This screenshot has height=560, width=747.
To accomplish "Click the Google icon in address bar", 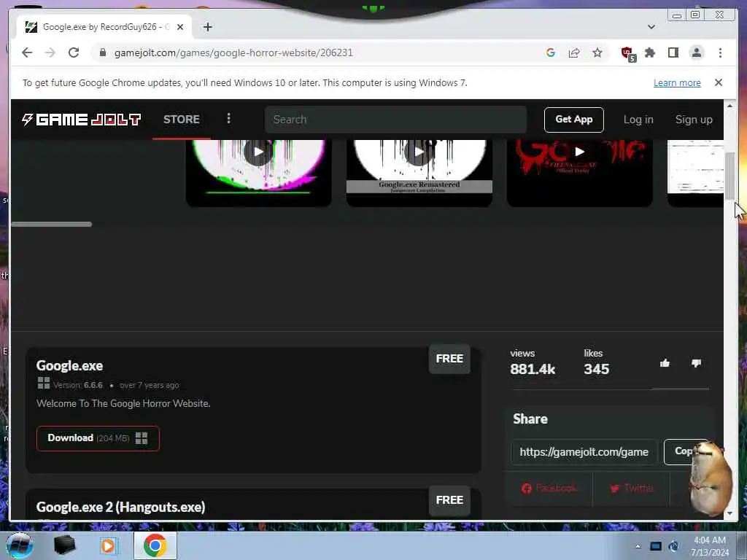I will tap(551, 52).
